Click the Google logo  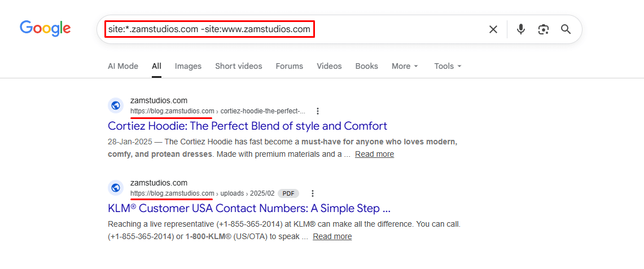click(x=45, y=28)
